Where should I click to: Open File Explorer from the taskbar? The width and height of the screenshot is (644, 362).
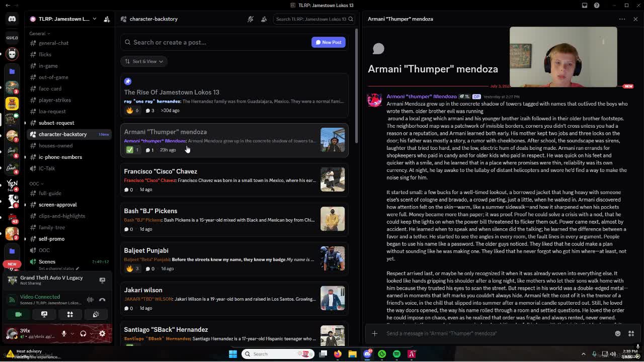[x=352, y=354]
